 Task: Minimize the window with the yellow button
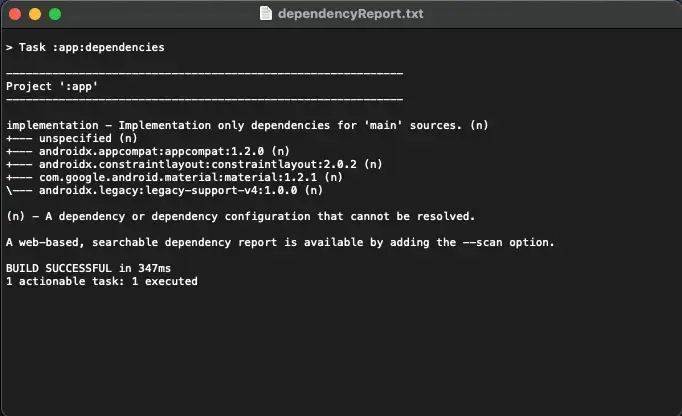click(x=35, y=15)
